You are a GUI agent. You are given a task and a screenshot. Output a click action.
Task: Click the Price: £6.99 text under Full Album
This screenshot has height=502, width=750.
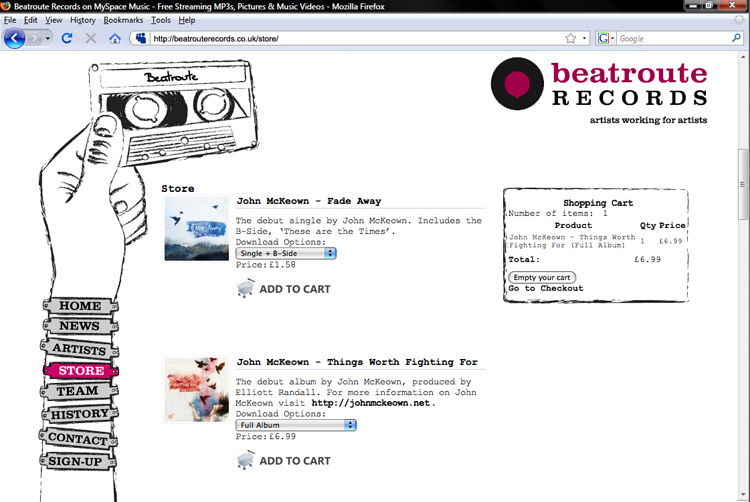265,437
